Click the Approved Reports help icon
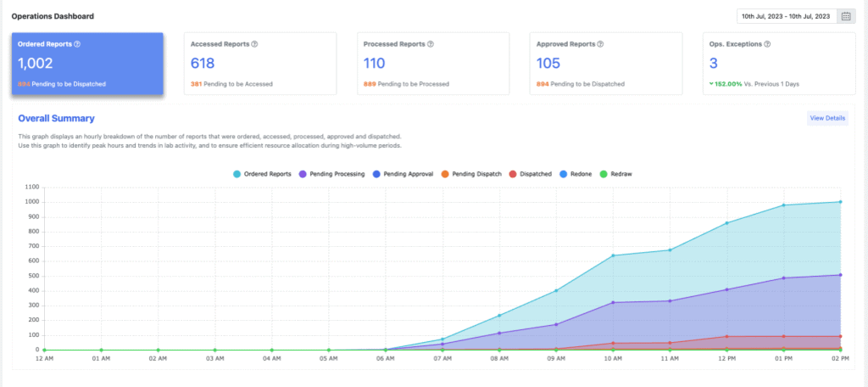The height and width of the screenshot is (387, 868). pos(601,43)
